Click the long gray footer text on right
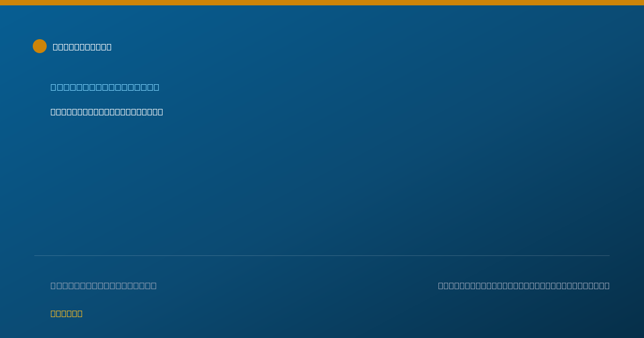This screenshot has width=644, height=338. [x=524, y=285]
